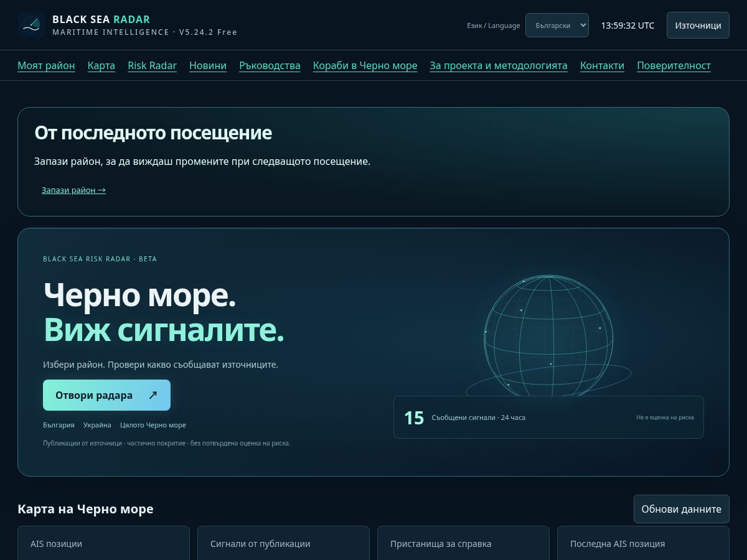Open the Risk Radar navigation link
Viewport: 747px width, 560px height.
[153, 65]
